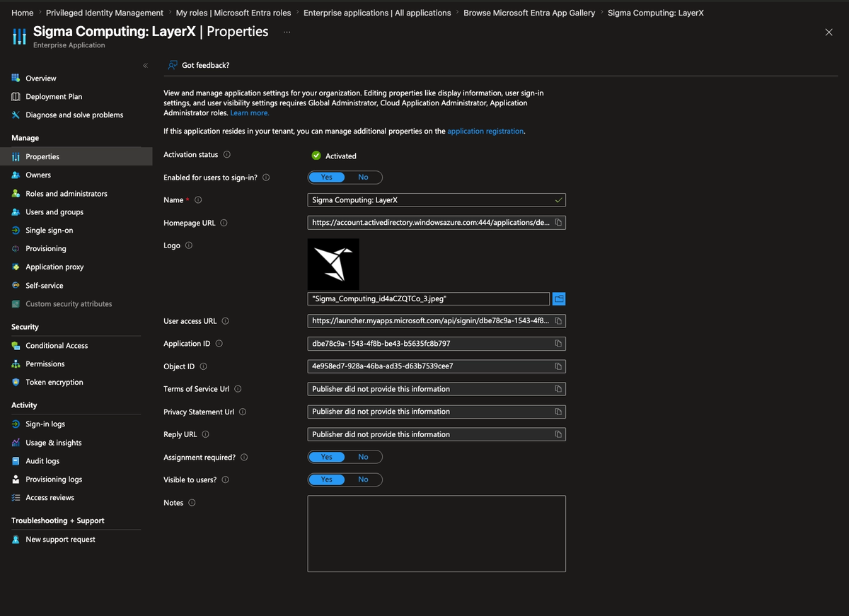
Task: Go to Privileged Identity Management breadcrumb
Action: pyautogui.click(x=105, y=13)
